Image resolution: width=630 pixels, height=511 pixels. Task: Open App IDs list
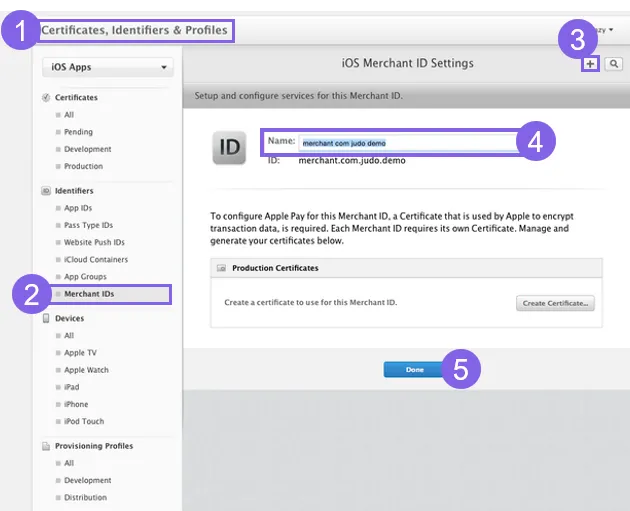coord(78,208)
